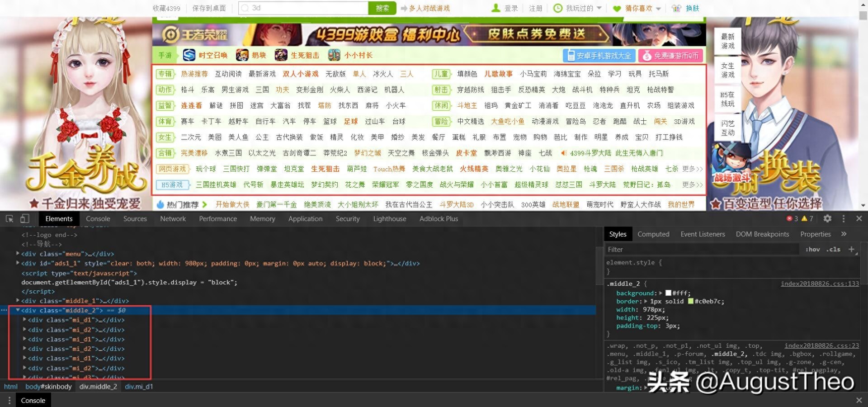This screenshot has width=868, height=407.
Task: Toggle :hov element state panel
Action: pos(812,249)
